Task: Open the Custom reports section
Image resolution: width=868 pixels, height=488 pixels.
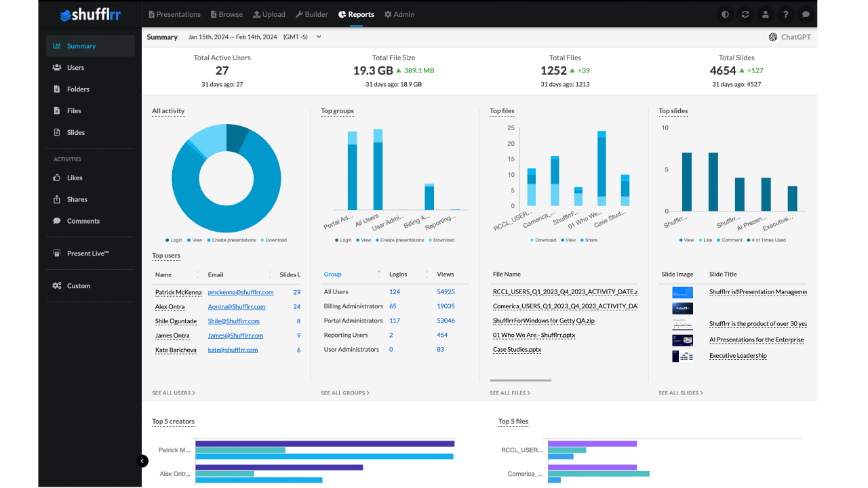Action: tap(90, 286)
